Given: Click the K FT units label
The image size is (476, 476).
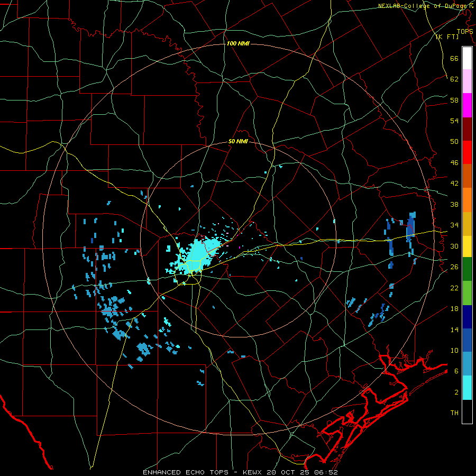Looking at the screenshot, I should [447, 36].
